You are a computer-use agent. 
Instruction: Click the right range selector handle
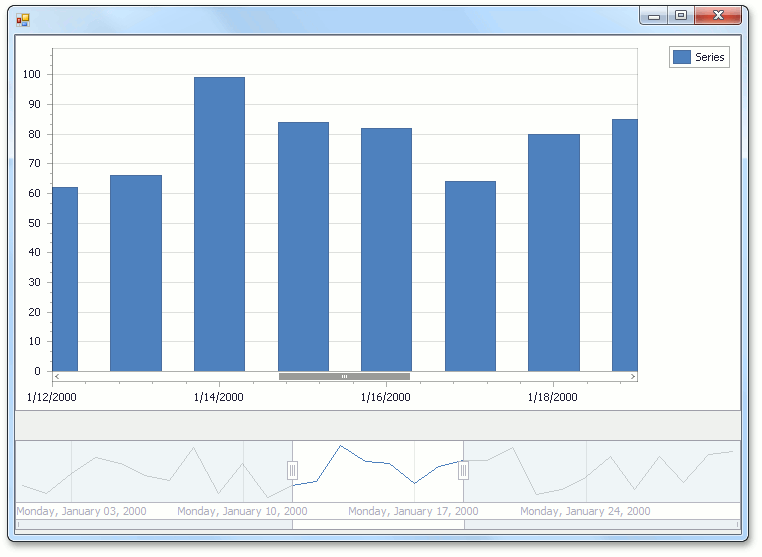(x=464, y=470)
